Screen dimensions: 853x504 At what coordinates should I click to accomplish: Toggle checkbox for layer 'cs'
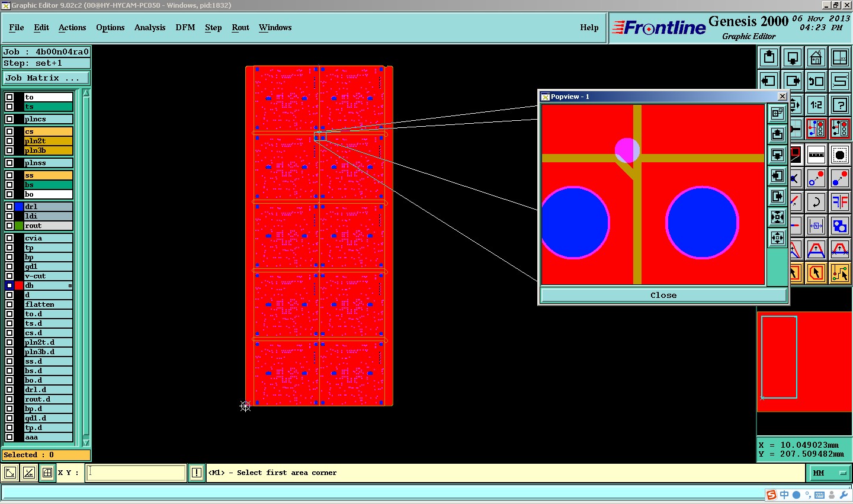point(9,131)
